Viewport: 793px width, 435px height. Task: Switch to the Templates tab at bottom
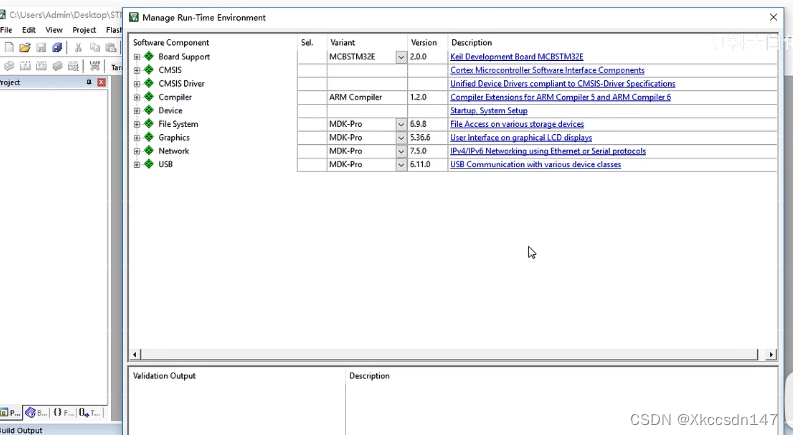coord(90,413)
